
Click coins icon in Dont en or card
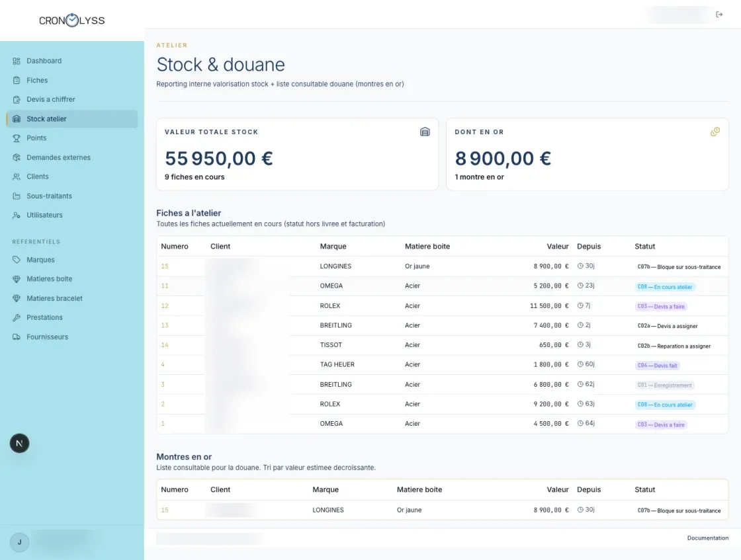point(715,132)
